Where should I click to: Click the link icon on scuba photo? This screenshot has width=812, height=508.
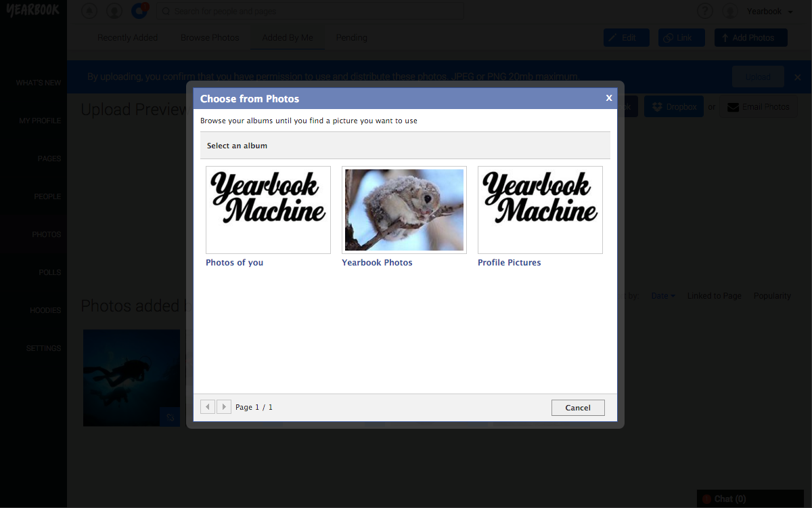[170, 417]
